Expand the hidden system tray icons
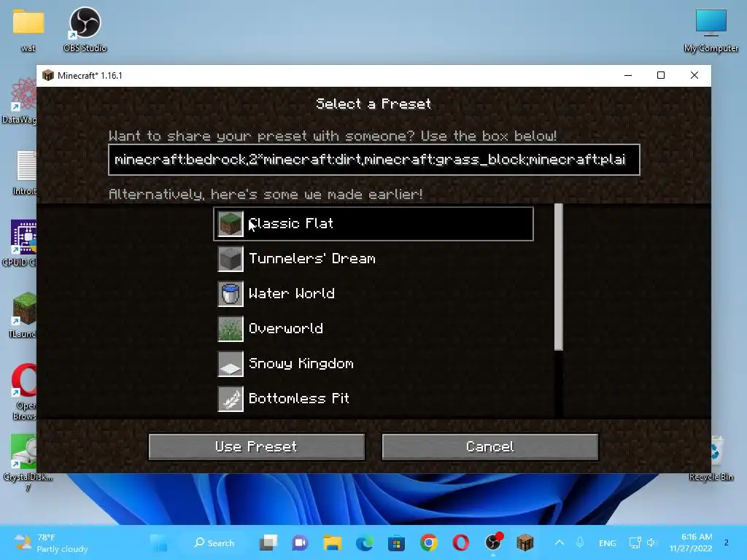The image size is (747, 560). click(x=560, y=542)
